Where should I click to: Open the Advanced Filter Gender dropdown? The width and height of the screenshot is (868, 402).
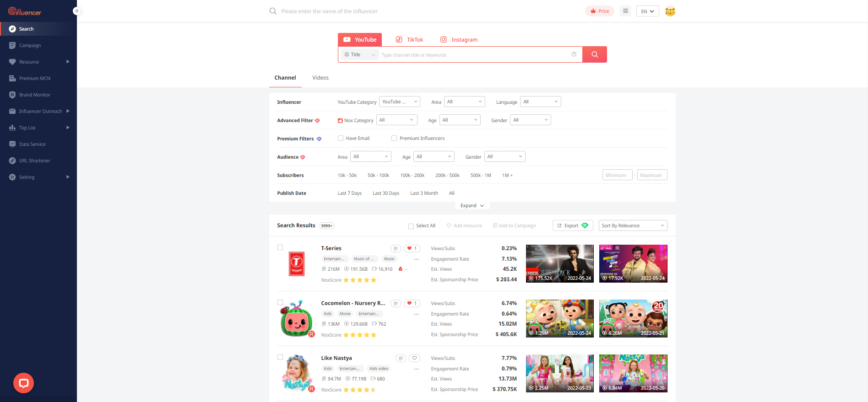pos(531,120)
